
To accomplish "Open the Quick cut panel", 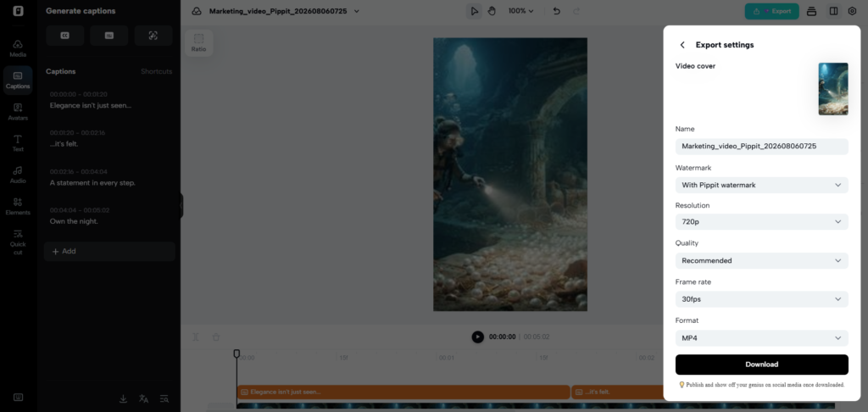I will [x=18, y=242].
